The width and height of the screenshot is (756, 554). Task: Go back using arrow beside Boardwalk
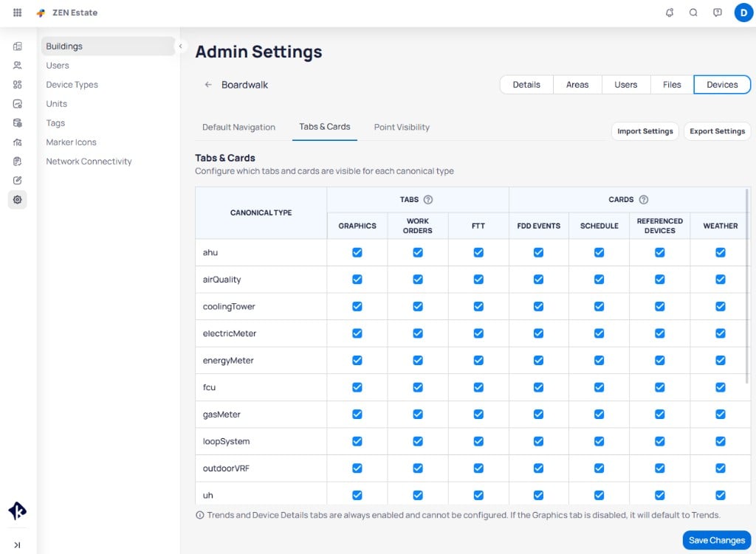coord(208,85)
